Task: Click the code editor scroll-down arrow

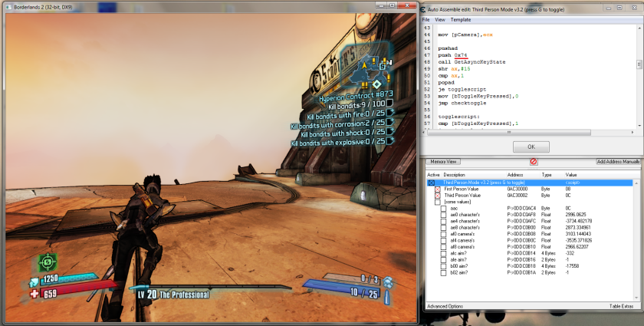Action: [x=639, y=125]
